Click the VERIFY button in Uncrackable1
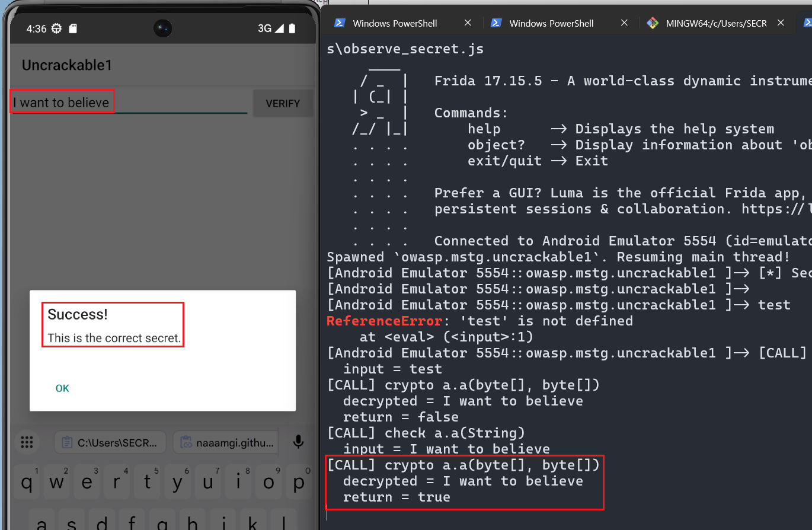The image size is (812, 530). 283,103
